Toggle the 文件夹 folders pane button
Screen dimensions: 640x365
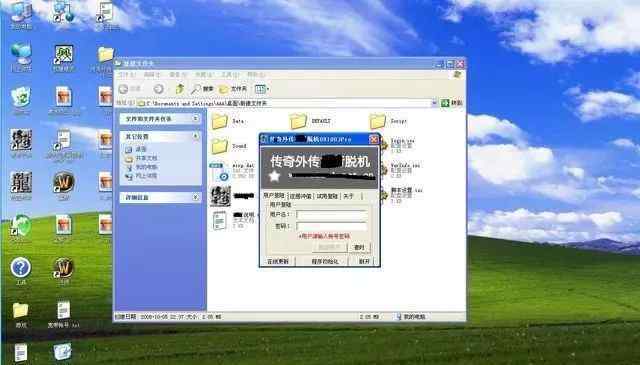coord(233,89)
